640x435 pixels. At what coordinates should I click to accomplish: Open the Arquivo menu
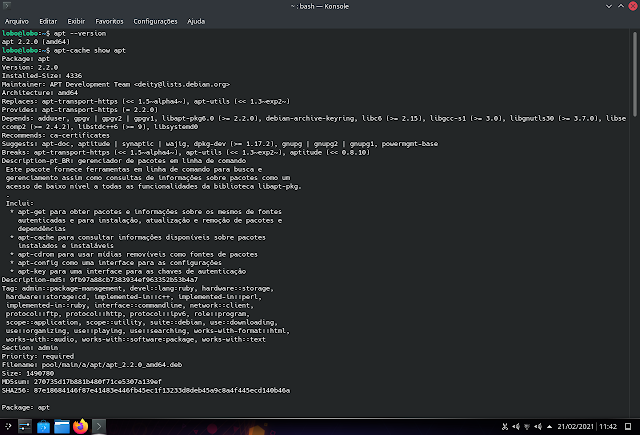click(17, 21)
